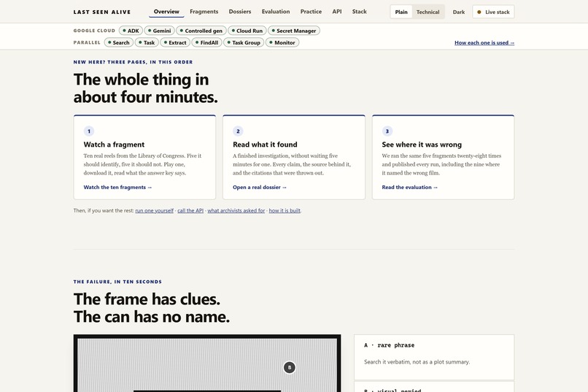Viewport: 588px width, 392px height.
Task: Click 'Search it verbatim' description text
Action: 417,362
